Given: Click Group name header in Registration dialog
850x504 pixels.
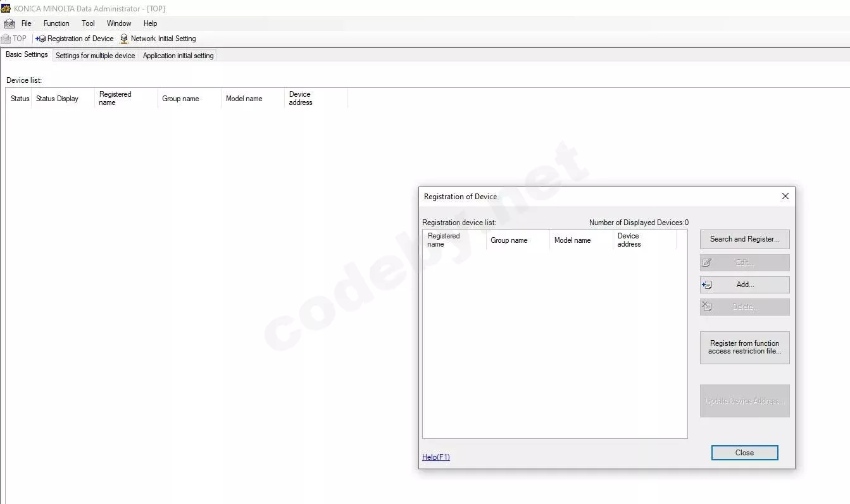Looking at the screenshot, I should 518,240.
